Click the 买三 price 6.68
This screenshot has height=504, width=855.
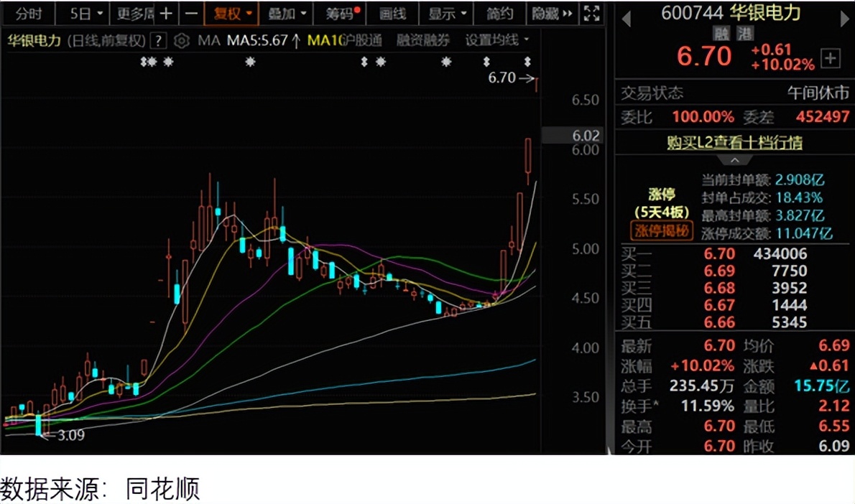pyautogui.click(x=719, y=288)
